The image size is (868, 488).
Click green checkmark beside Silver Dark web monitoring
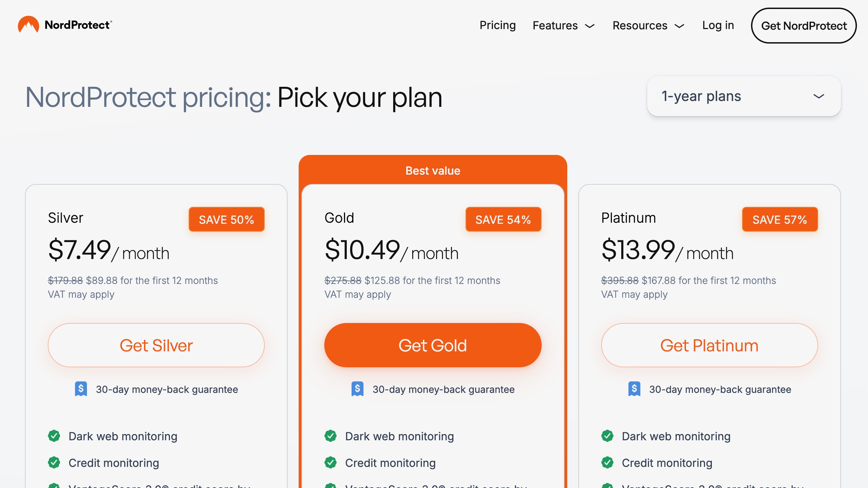(54, 436)
